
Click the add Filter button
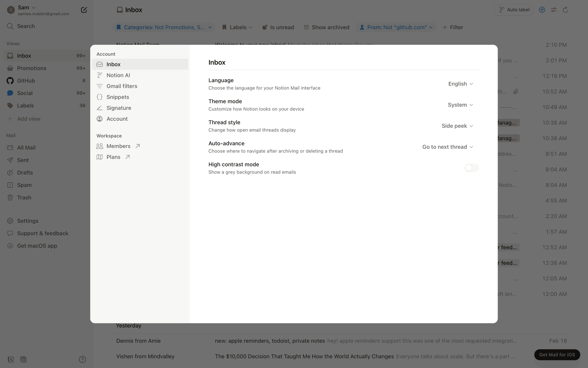453,27
